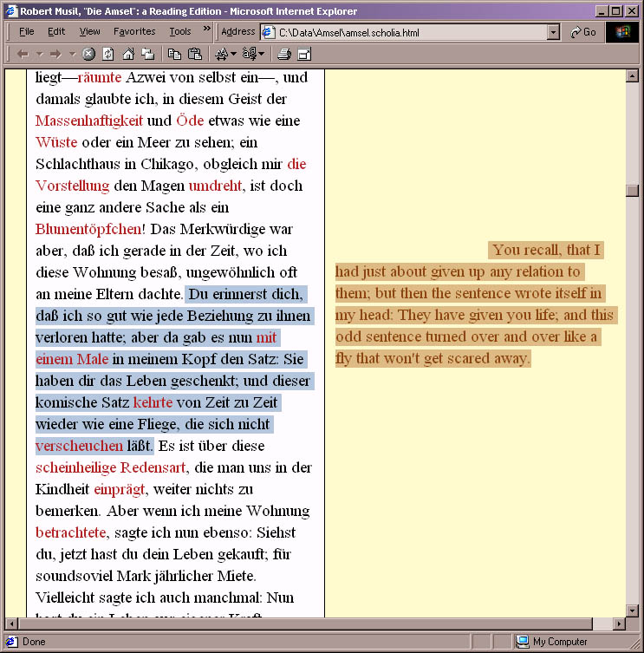Click the Paste clipboard icon
This screenshot has height=653, width=644.
[195, 54]
